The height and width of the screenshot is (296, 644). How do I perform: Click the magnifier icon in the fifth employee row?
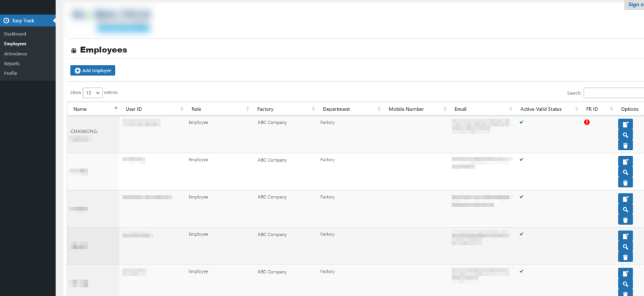point(625,284)
